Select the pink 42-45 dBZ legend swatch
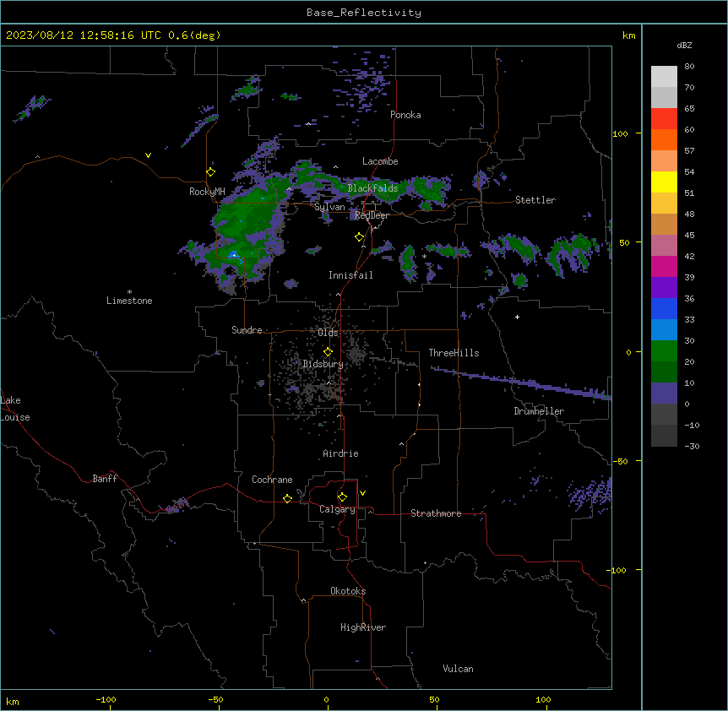Screen dimensions: 728x711 point(664,246)
